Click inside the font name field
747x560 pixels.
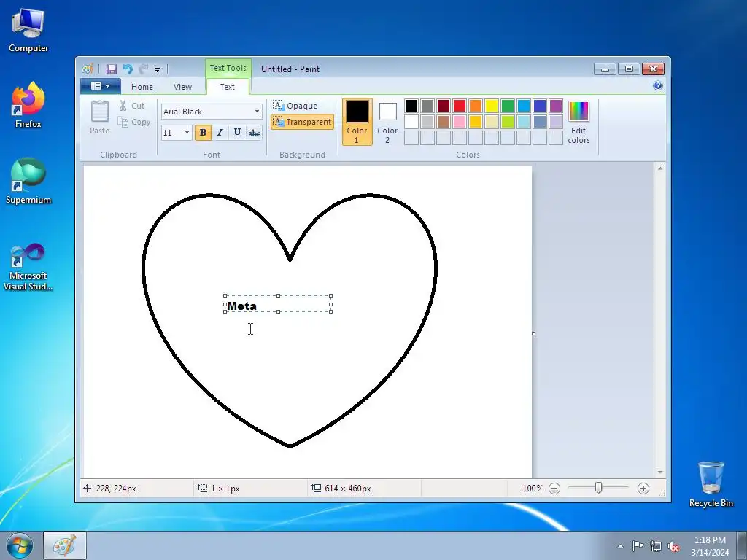coord(206,112)
